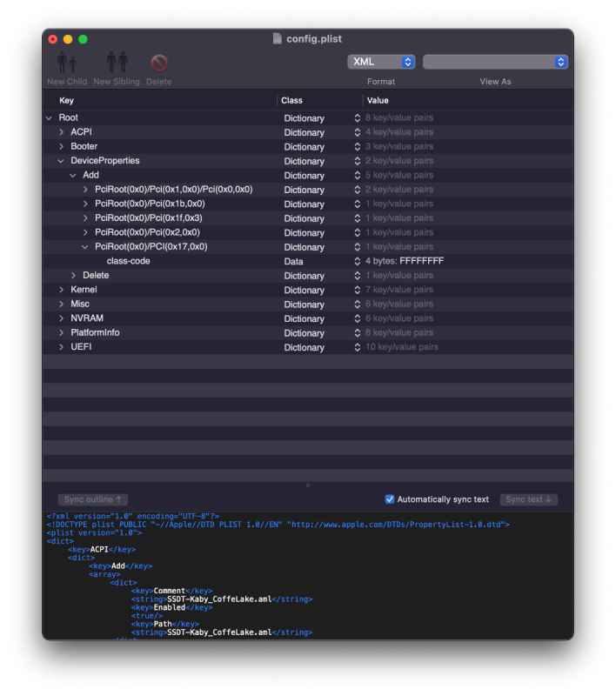Viewport: 616px width, 696px height.
Task: Open the View As dropdown
Action: coord(495,62)
